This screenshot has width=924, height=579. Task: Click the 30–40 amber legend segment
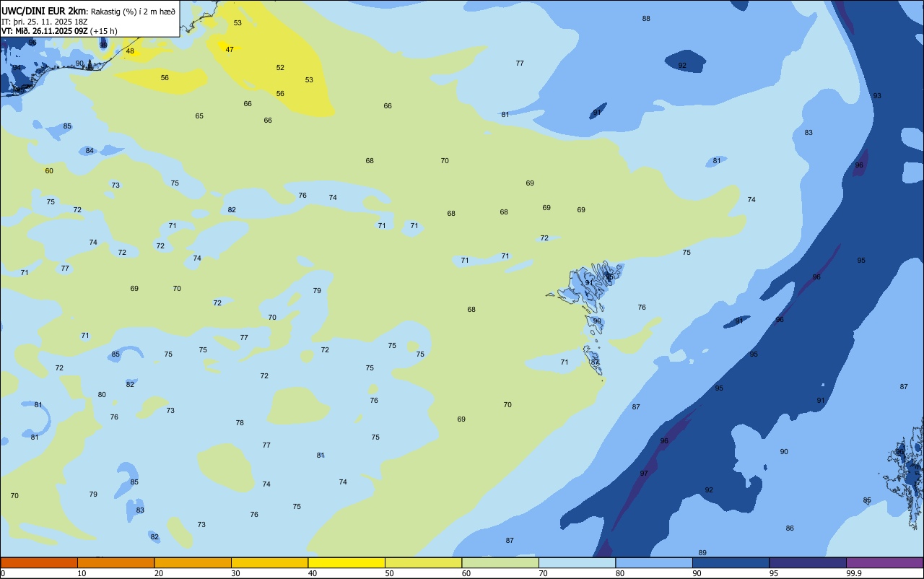[269, 562]
